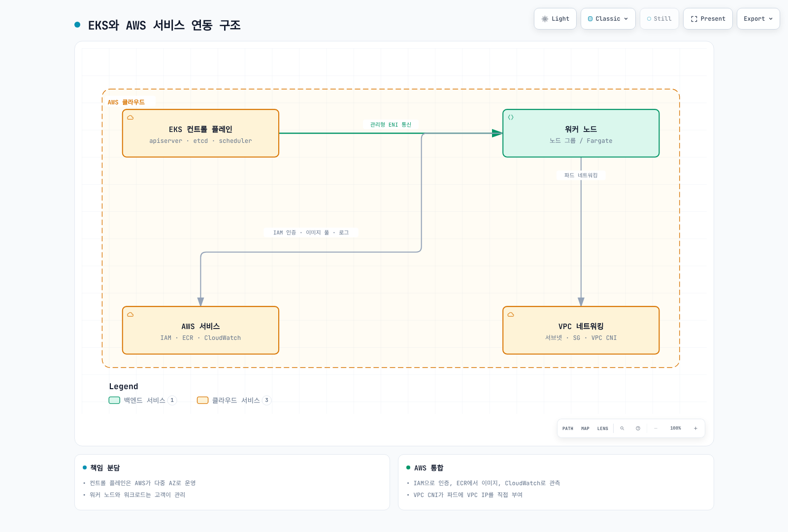Screen dimensions: 788x532
Task: Switch to MAP mode
Action: (585, 429)
